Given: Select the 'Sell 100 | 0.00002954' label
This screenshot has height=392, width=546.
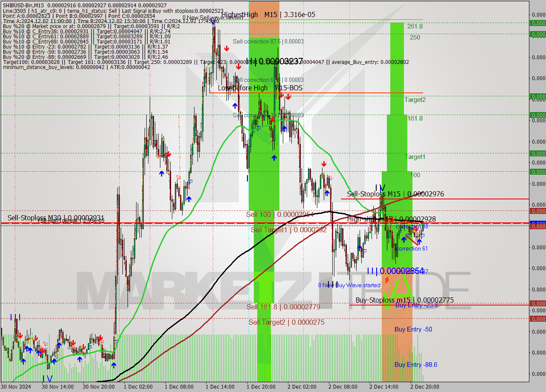Looking at the screenshot, I should click(280, 214).
